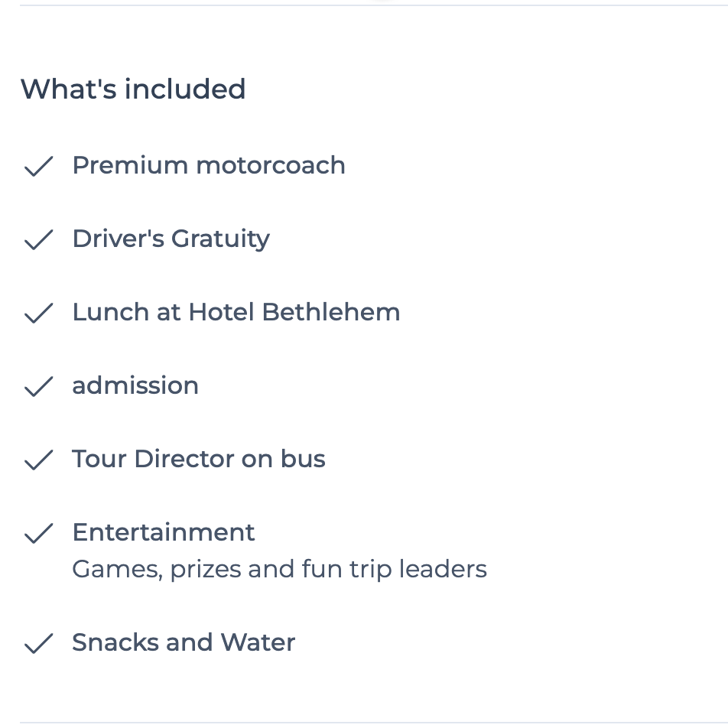
Task: Click the Entertainment item title
Action: click(x=164, y=532)
